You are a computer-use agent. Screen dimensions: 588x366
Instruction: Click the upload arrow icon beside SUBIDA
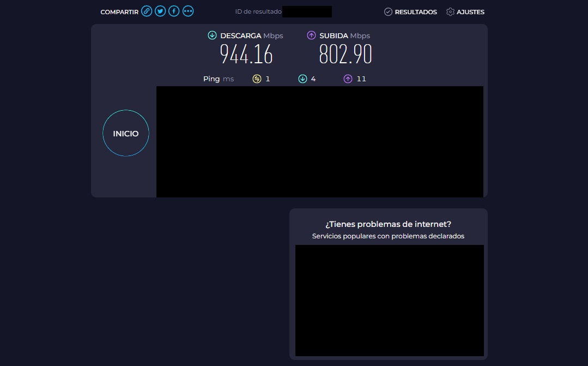312,35
